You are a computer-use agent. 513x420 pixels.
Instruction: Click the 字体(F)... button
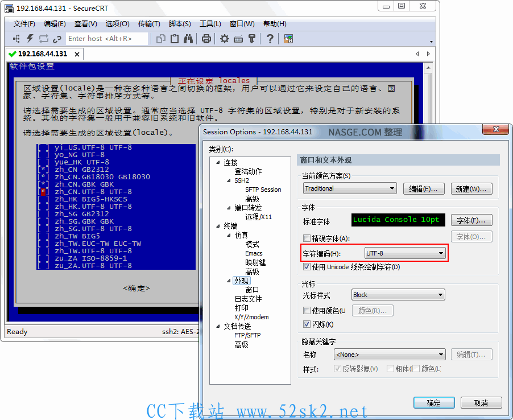click(x=471, y=220)
